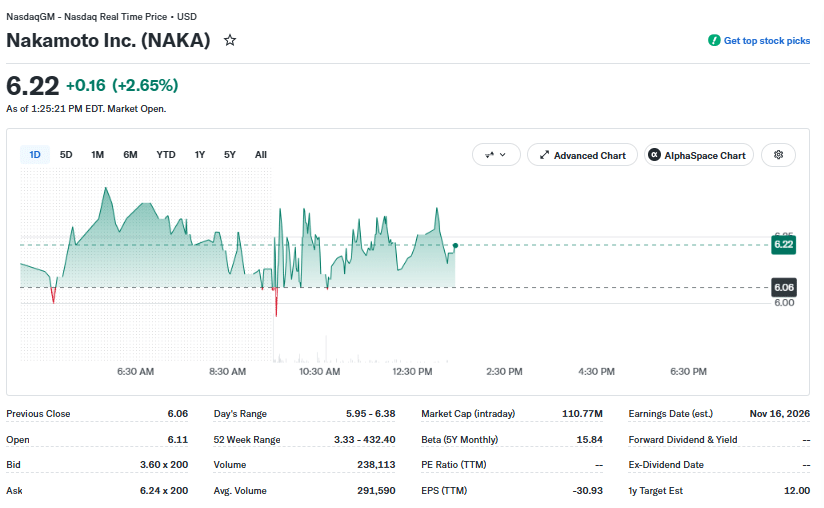This screenshot has height=508, width=824.
Task: Switch chart to 5Y range
Action: [x=230, y=154]
